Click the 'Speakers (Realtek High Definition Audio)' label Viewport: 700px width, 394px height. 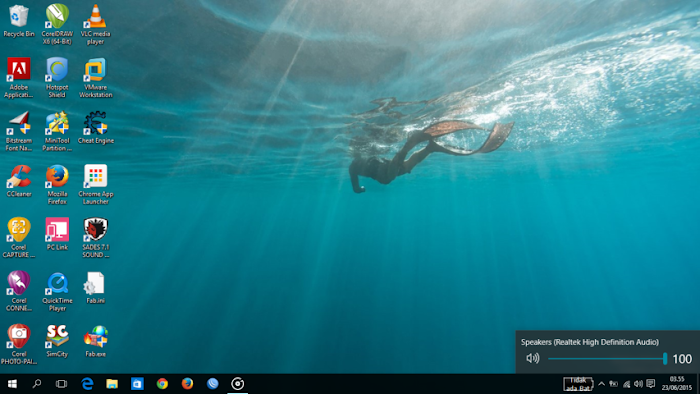590,342
